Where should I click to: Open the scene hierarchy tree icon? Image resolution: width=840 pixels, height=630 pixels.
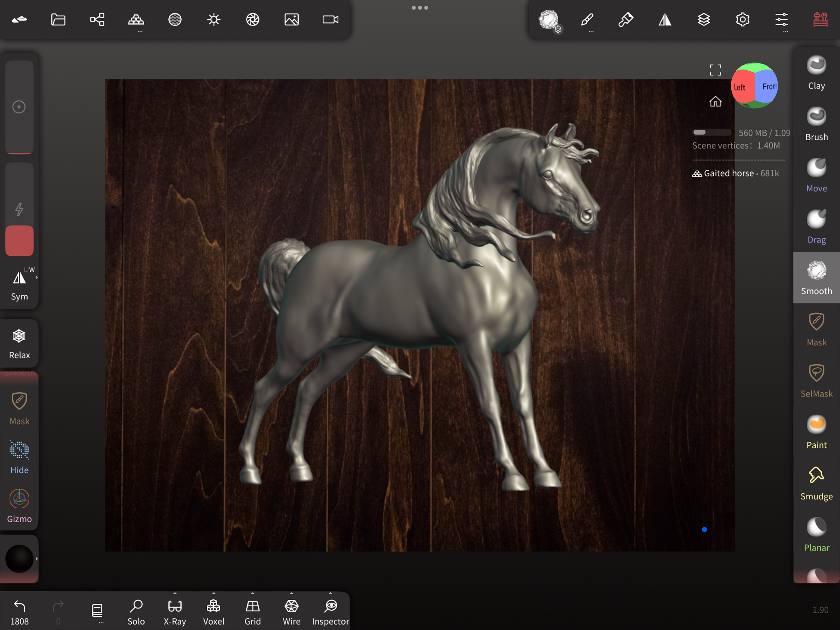[97, 19]
